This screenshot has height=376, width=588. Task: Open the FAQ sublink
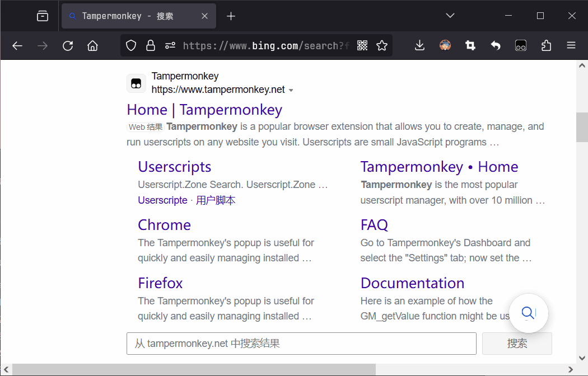[374, 225]
